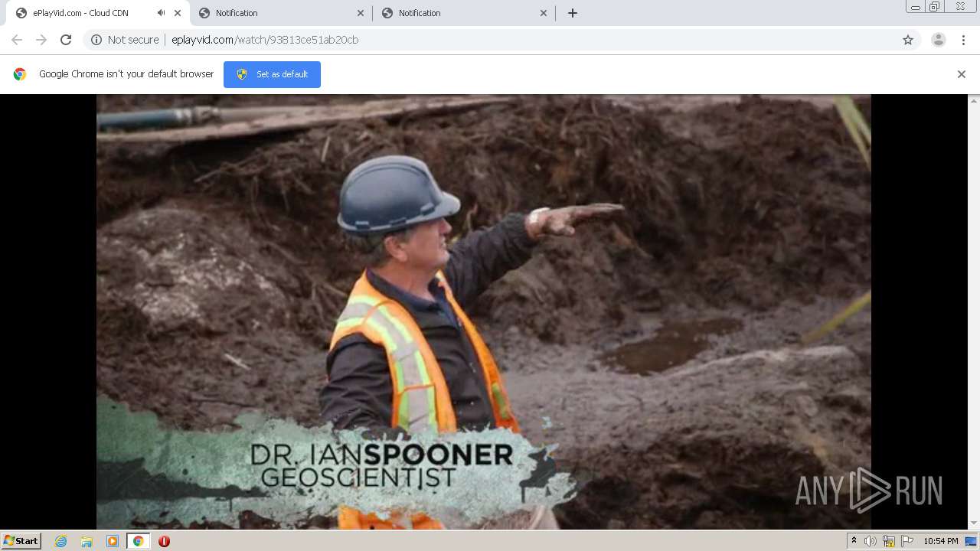Click the 10:54 PM clock

click(941, 541)
